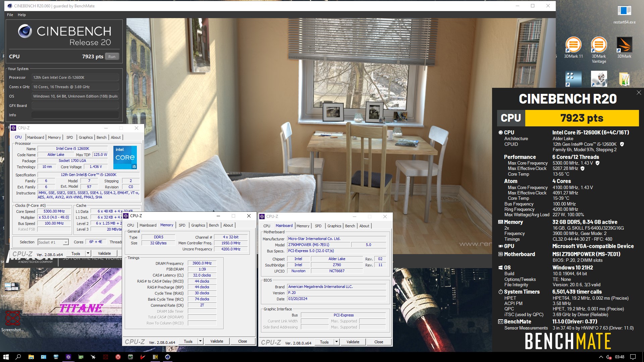The width and height of the screenshot is (644, 362).
Task: Click the Windows Start button
Action: click(x=6, y=357)
